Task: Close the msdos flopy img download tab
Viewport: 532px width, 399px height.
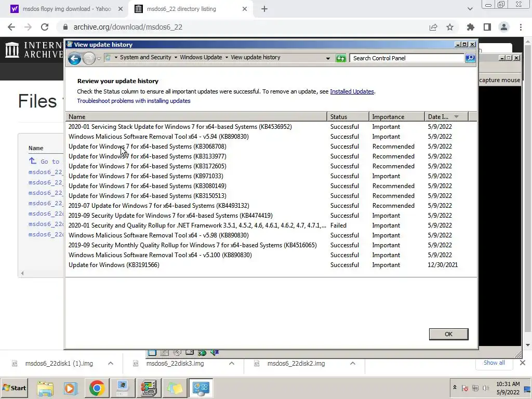Action: point(121,9)
